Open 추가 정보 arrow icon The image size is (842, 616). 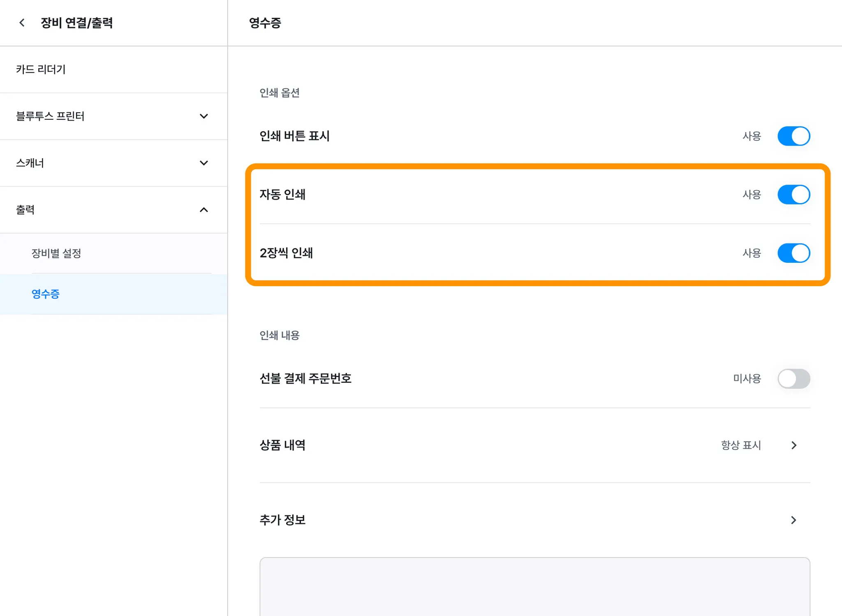tap(794, 520)
